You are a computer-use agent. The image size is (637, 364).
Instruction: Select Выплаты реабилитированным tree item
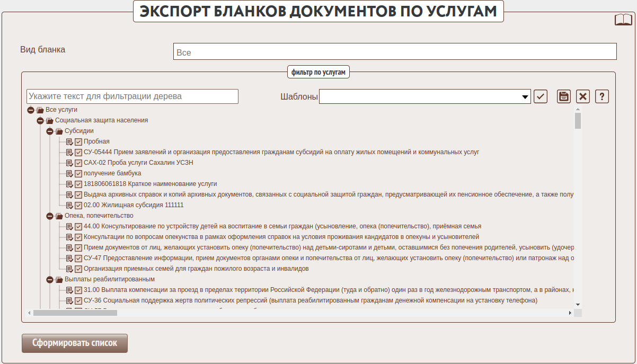(109, 279)
